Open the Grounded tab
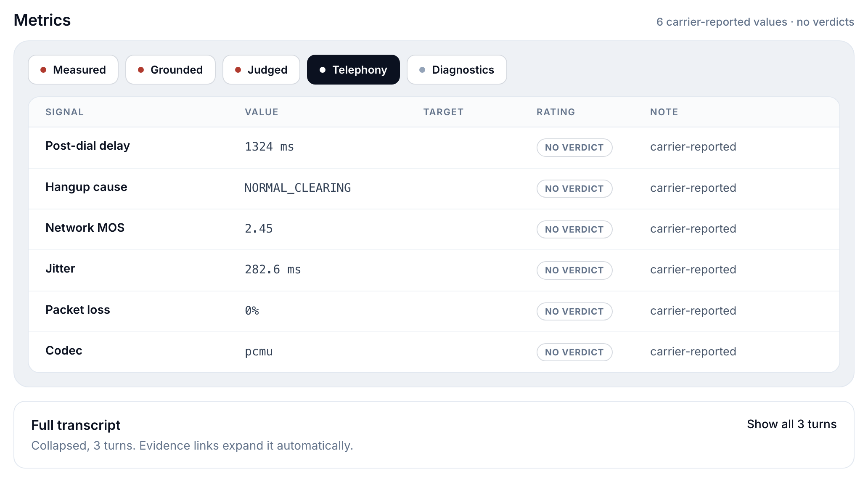 170,70
